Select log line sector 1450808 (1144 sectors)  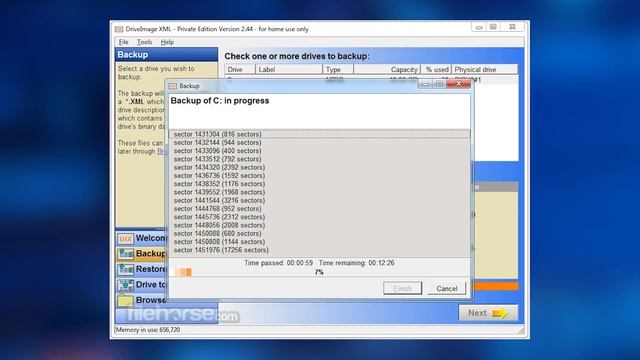tap(320, 242)
